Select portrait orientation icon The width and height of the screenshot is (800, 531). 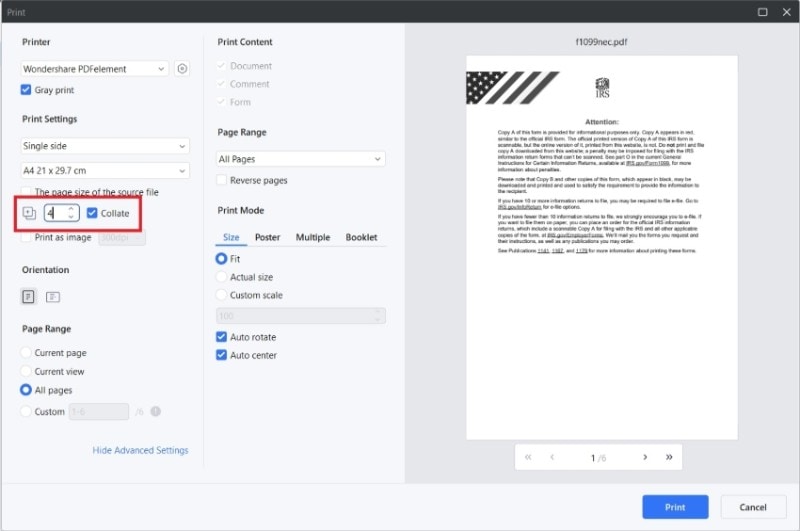(x=29, y=296)
